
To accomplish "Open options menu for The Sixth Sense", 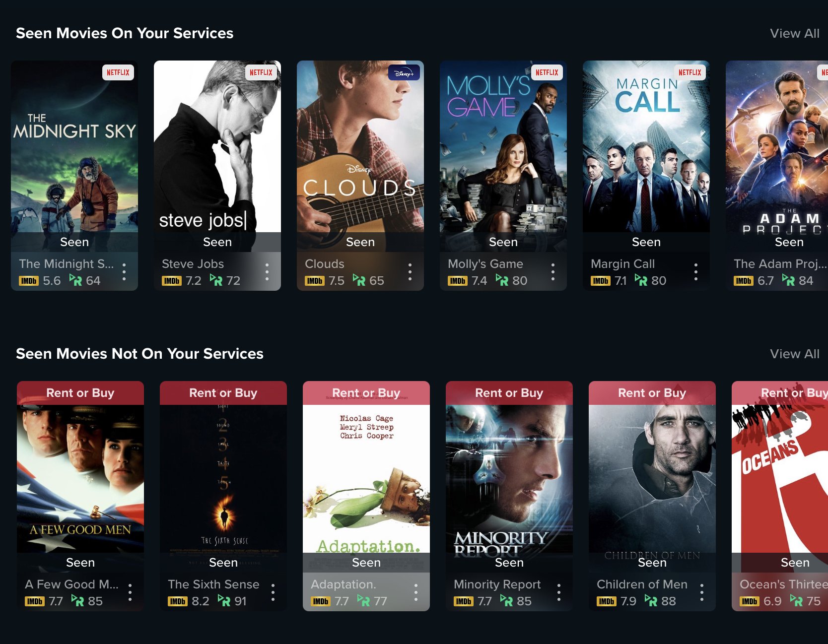I will coord(273,592).
